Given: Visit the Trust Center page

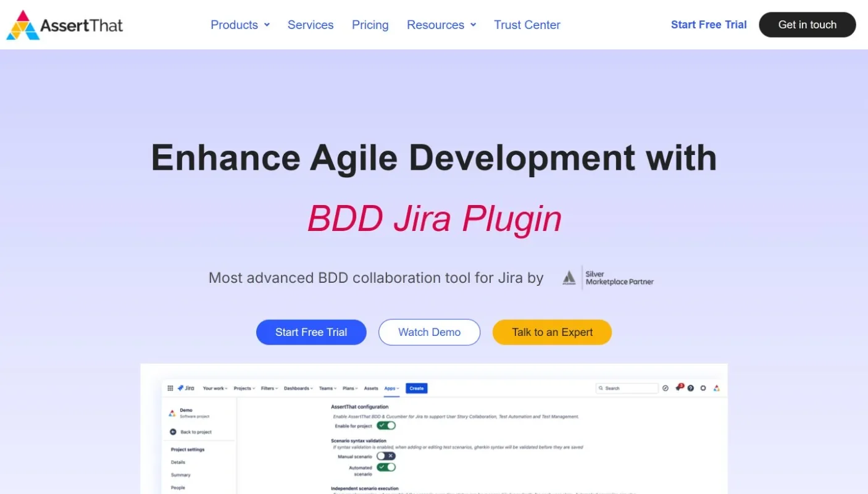Looking at the screenshot, I should coord(527,25).
